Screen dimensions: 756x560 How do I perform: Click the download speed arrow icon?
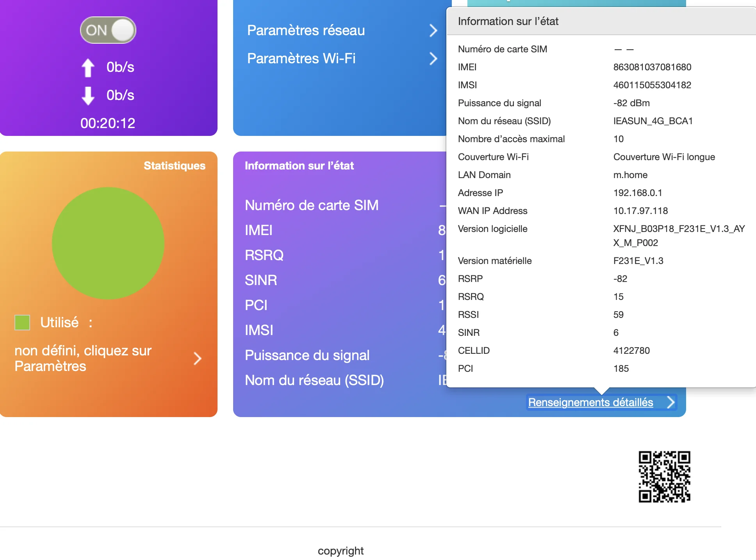click(x=88, y=96)
